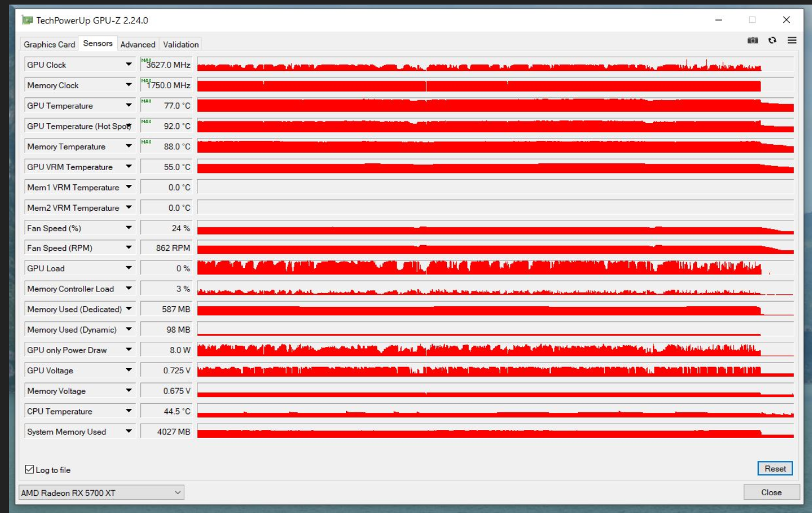The image size is (812, 513).
Task: Open the Memory Clock sensor dropdown
Action: coord(129,85)
